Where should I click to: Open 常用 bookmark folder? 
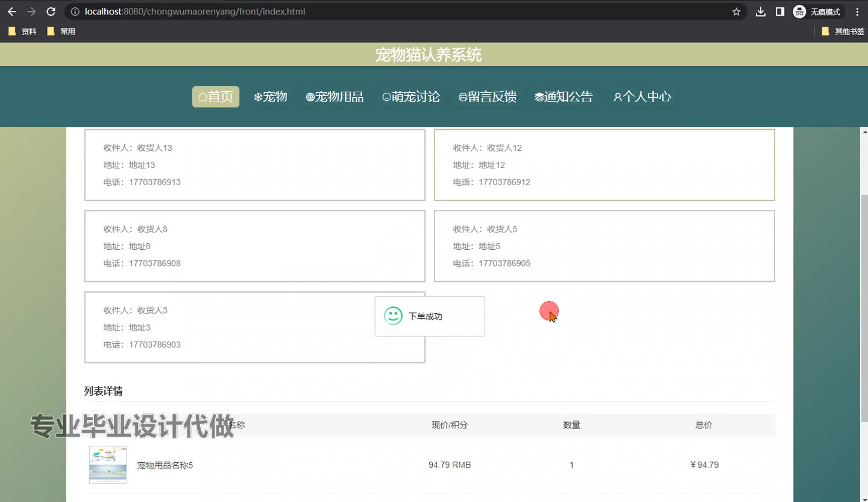(61, 31)
